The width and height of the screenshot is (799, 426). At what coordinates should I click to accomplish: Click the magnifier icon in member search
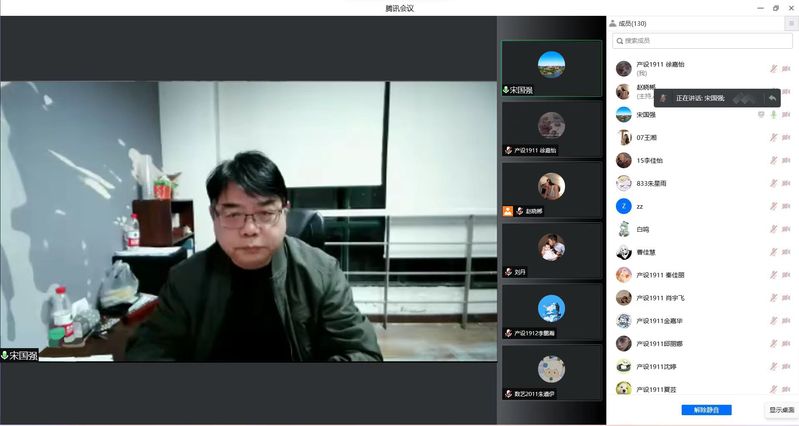tap(619, 41)
